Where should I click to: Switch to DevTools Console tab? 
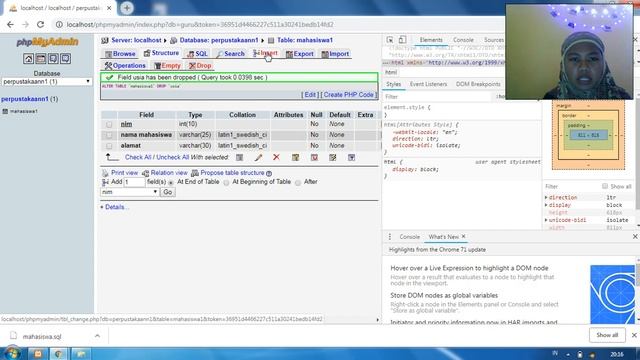tap(463, 40)
